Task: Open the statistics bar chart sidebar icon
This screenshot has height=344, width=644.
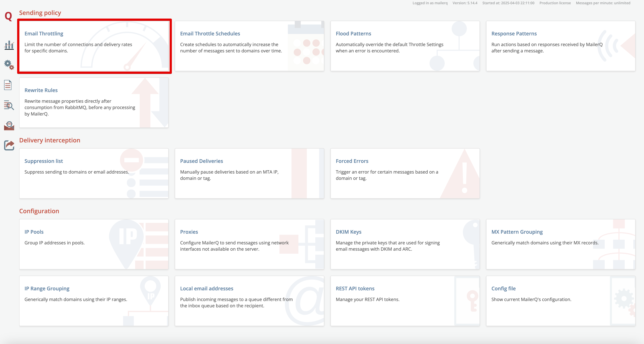Action: tap(9, 45)
